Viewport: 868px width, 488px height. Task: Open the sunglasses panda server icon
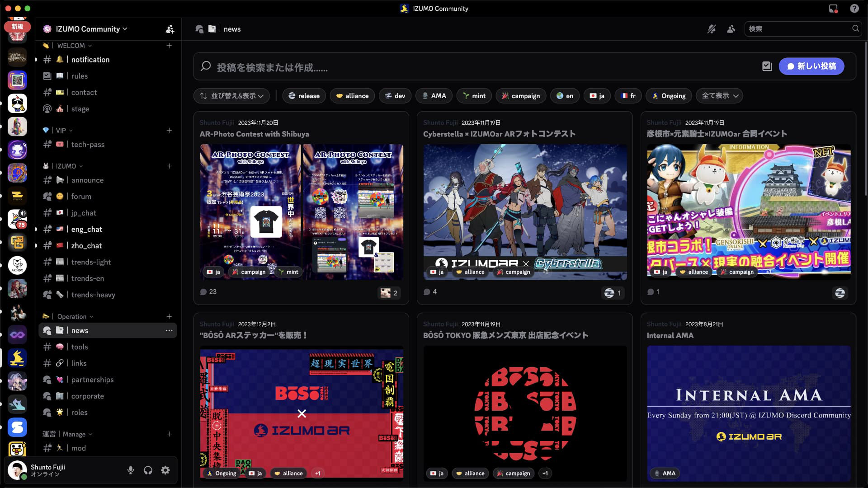[x=17, y=103]
